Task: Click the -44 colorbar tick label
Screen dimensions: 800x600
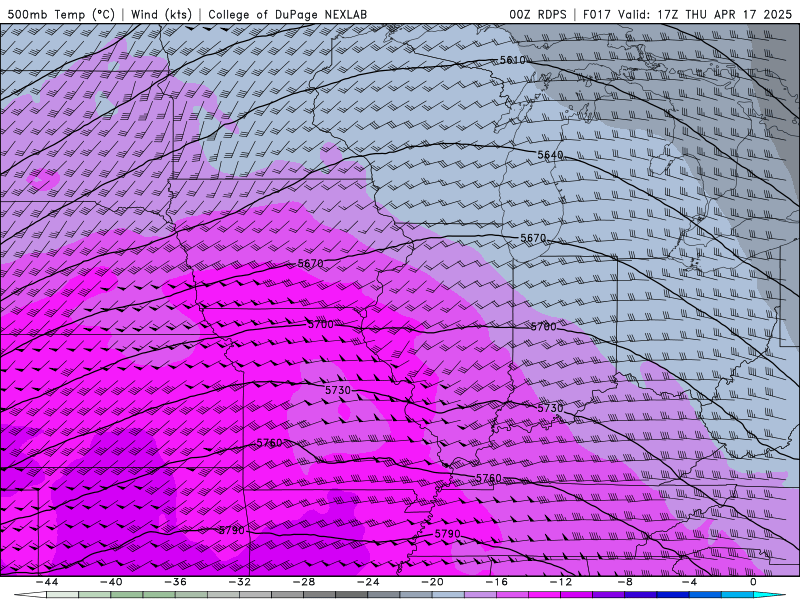Action: tap(47, 582)
